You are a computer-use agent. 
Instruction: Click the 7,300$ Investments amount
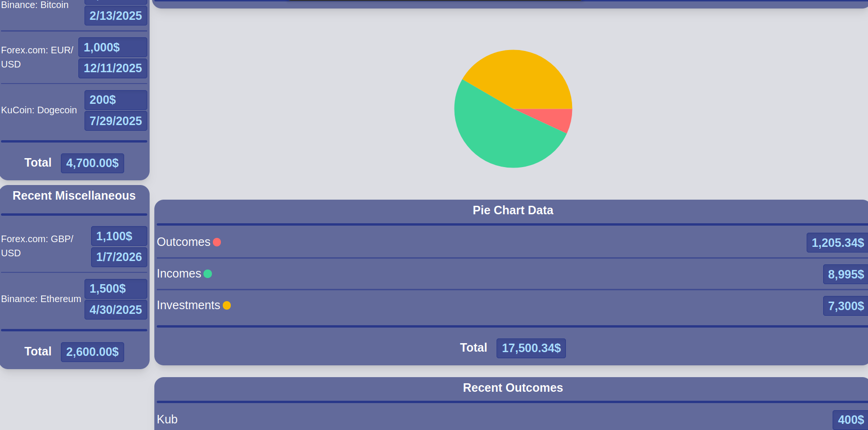845,306
